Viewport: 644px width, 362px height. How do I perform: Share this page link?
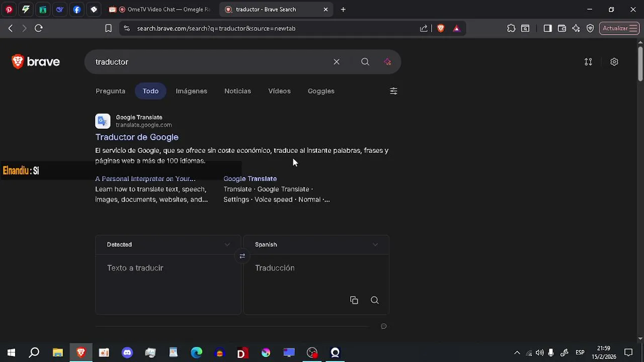click(424, 28)
